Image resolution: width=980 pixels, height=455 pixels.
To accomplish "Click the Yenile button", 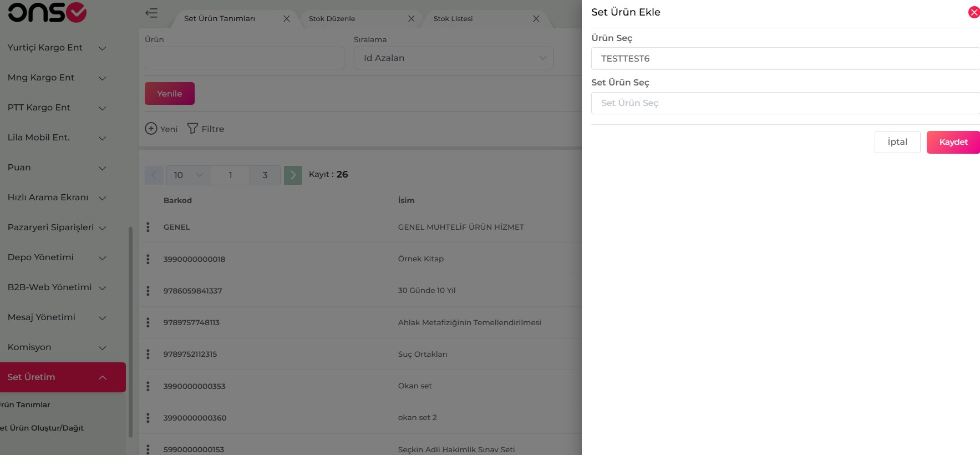I will (x=170, y=93).
